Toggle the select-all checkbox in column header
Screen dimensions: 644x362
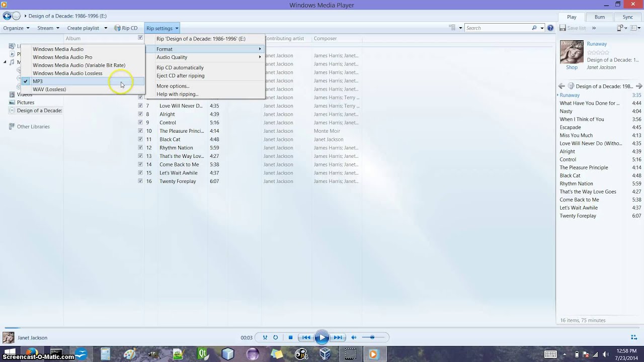coord(140,38)
